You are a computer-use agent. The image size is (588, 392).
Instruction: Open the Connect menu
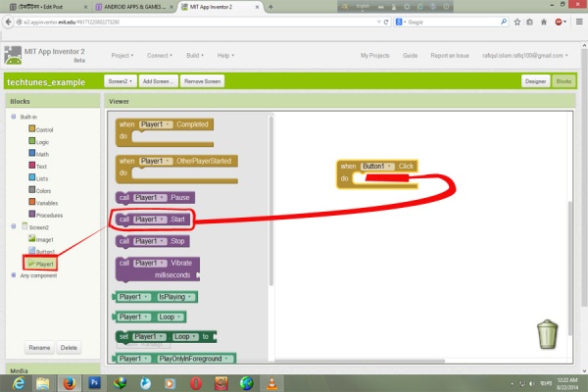pyautogui.click(x=160, y=56)
